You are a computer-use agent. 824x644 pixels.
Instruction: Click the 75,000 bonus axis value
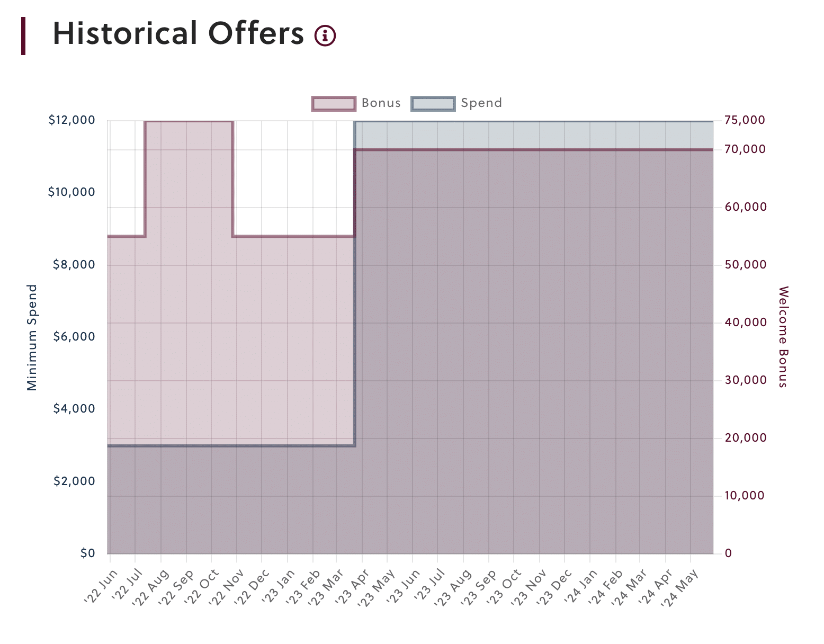745,120
